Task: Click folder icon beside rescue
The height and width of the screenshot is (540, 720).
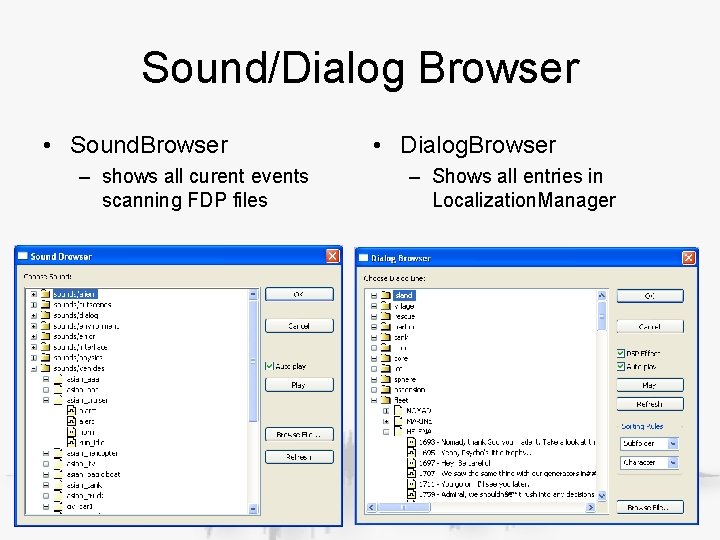Action: (x=386, y=316)
